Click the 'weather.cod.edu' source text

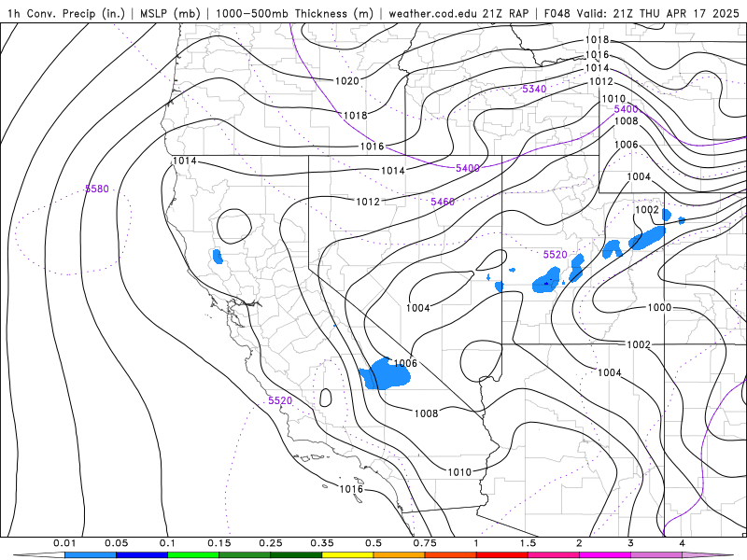pos(433,13)
